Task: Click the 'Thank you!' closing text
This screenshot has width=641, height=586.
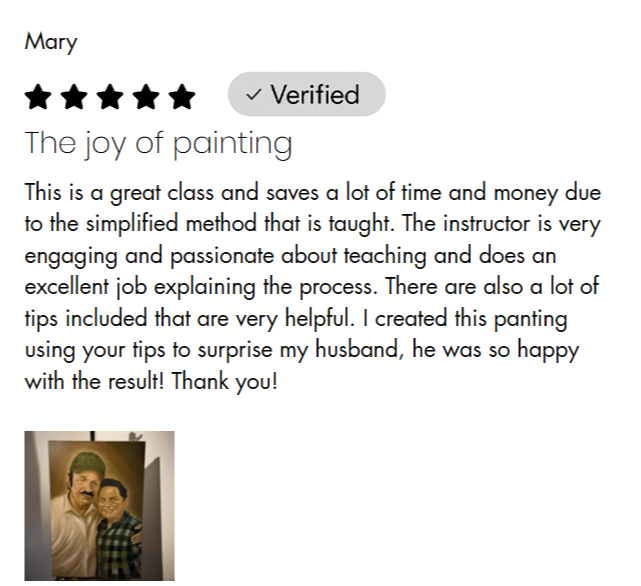Action: click(224, 382)
